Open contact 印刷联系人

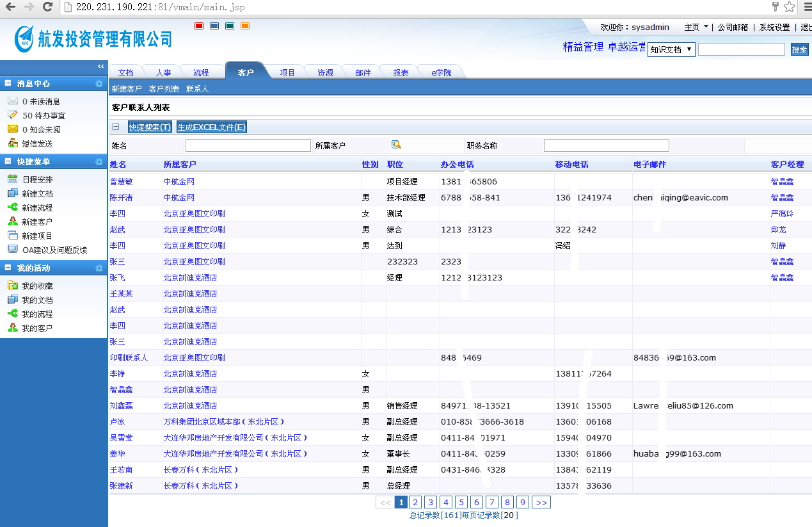[x=129, y=358]
